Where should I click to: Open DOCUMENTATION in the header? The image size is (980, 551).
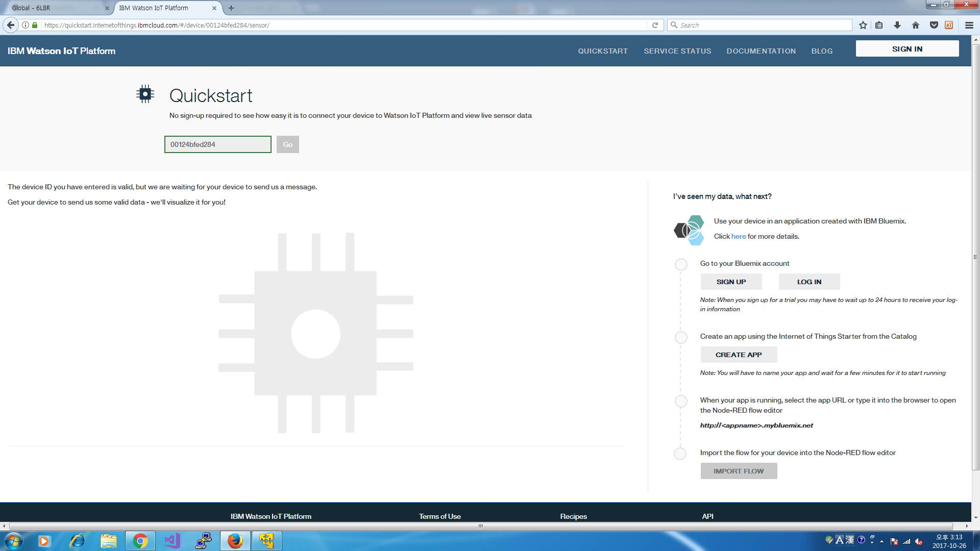[x=761, y=51]
